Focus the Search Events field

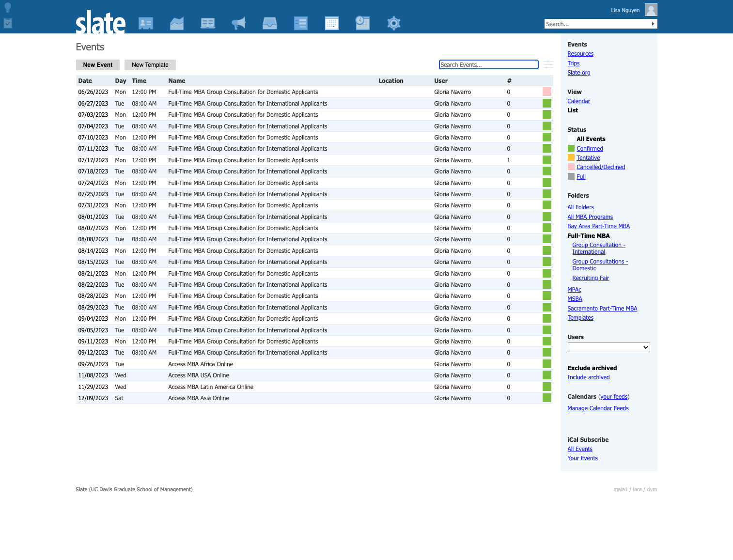click(x=489, y=64)
